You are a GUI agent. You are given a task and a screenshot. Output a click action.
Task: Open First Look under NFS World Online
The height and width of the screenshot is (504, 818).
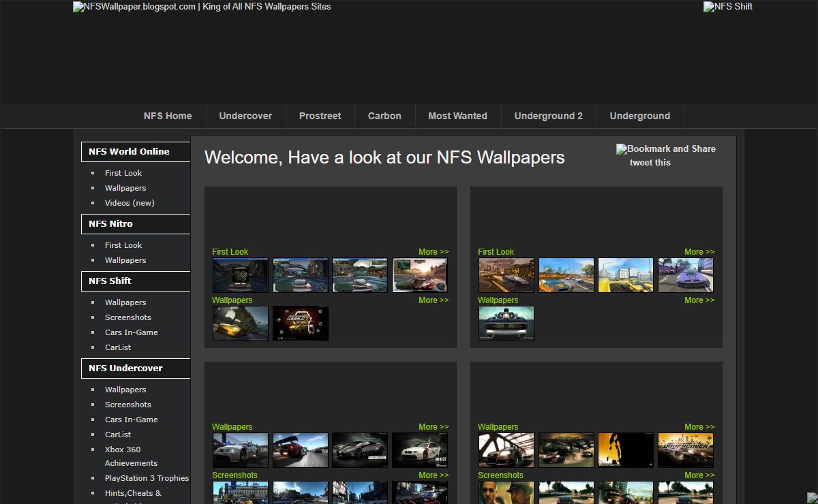123,173
